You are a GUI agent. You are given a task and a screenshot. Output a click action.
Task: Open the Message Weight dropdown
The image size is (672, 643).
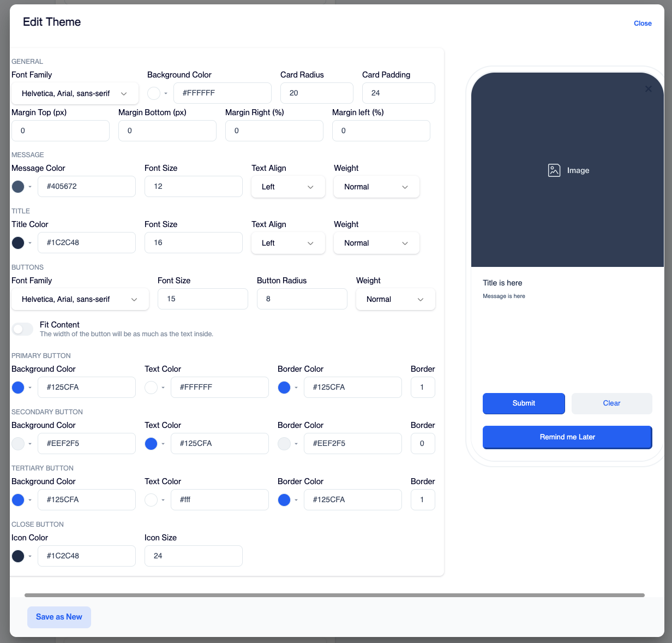(376, 187)
